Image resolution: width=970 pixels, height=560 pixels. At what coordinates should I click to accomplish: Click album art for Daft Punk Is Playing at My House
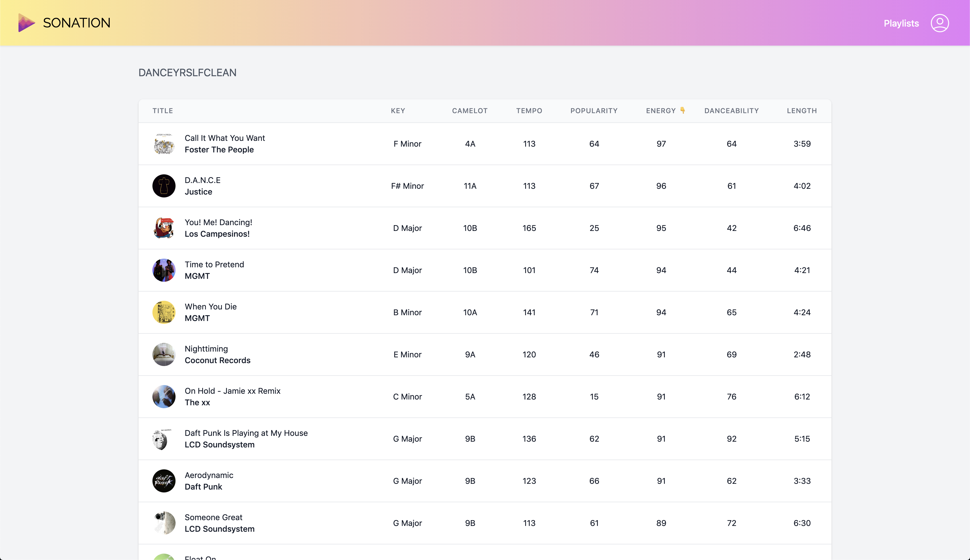pos(164,439)
